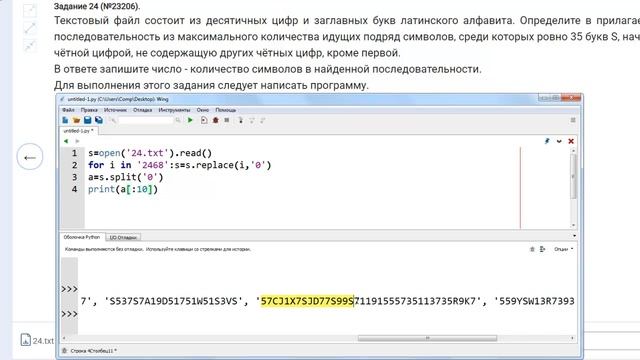Click code line a=s.split('0')
Screen dimensions: 640x360
coord(126,177)
